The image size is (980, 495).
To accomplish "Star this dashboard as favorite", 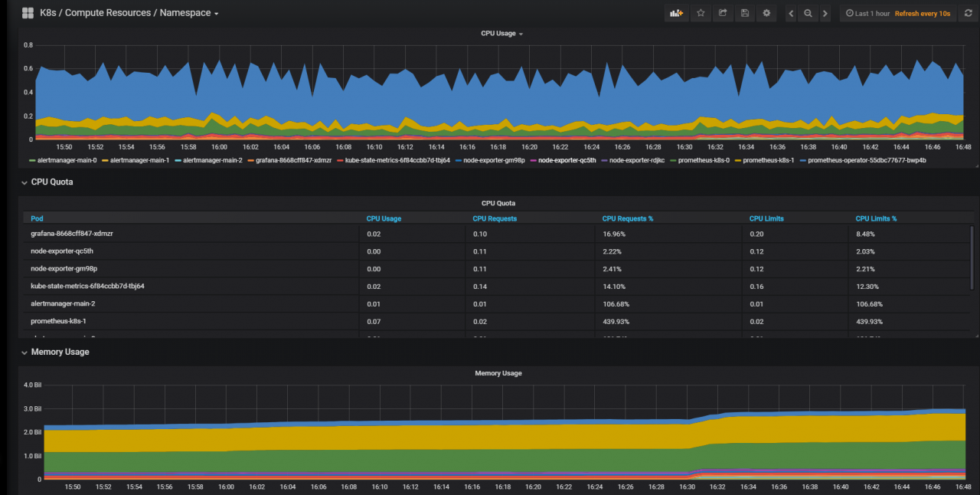I will tap(700, 14).
